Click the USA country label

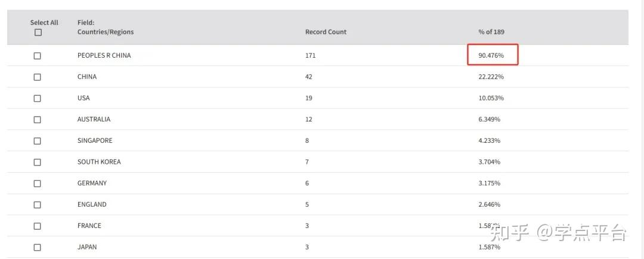pos(83,98)
